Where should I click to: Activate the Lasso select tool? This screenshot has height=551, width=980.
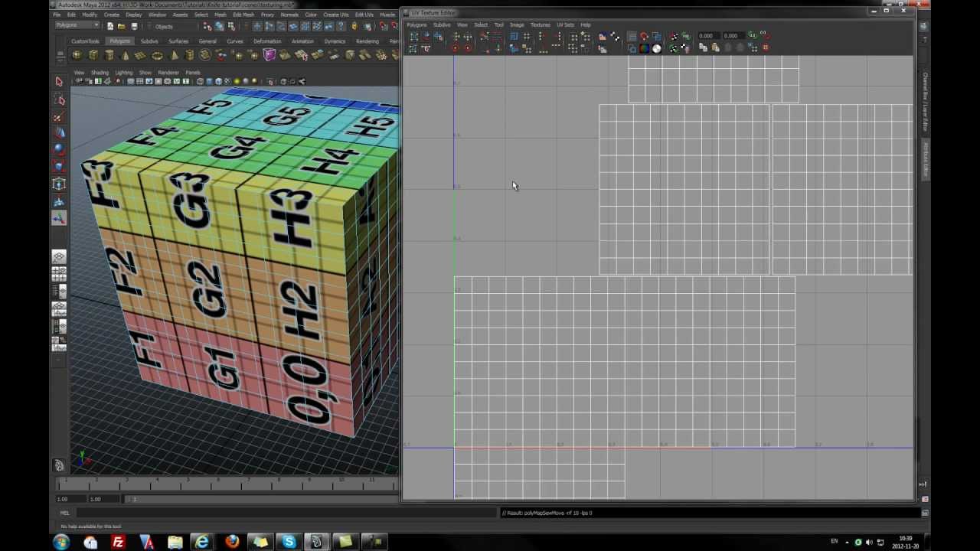(x=59, y=100)
